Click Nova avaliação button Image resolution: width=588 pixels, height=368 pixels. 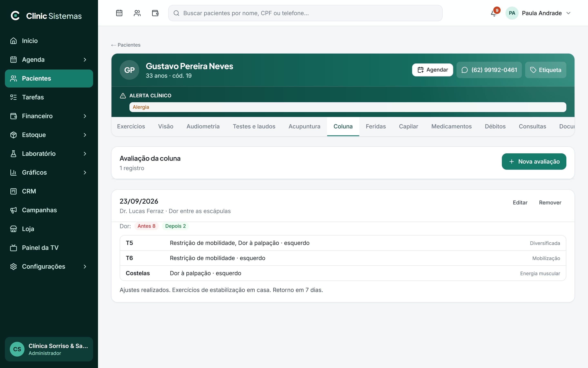tap(534, 161)
